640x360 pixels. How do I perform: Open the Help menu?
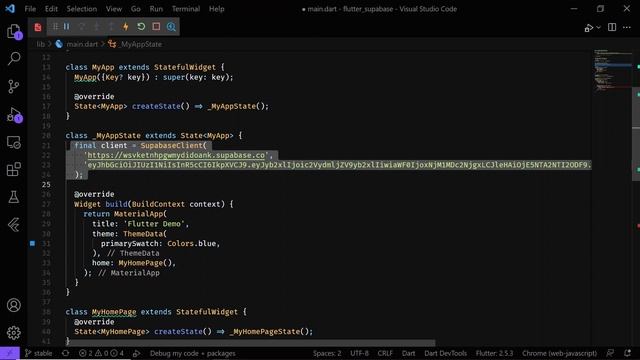pos(216,9)
